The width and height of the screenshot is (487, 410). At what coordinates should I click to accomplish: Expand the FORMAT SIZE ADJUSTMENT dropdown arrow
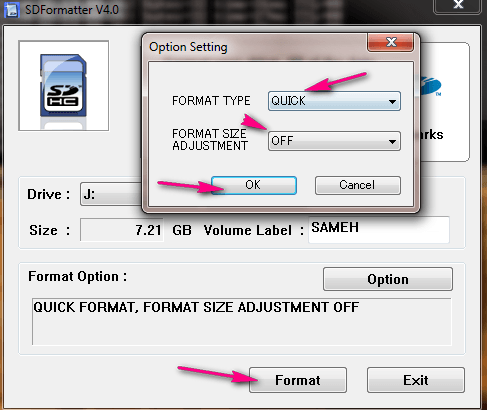click(392, 141)
